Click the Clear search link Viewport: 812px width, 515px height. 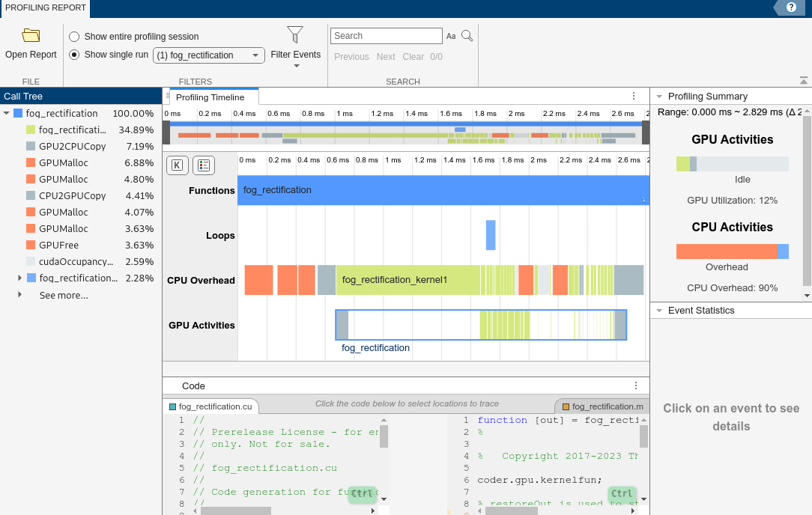tap(413, 56)
